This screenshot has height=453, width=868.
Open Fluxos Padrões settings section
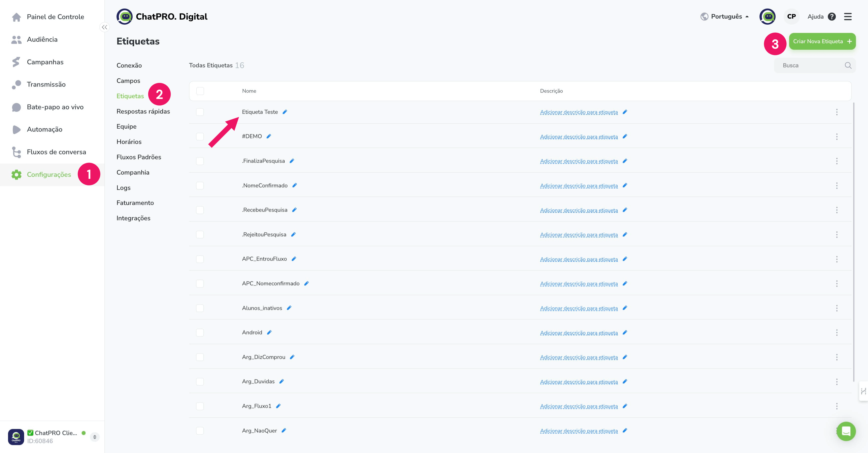point(139,157)
